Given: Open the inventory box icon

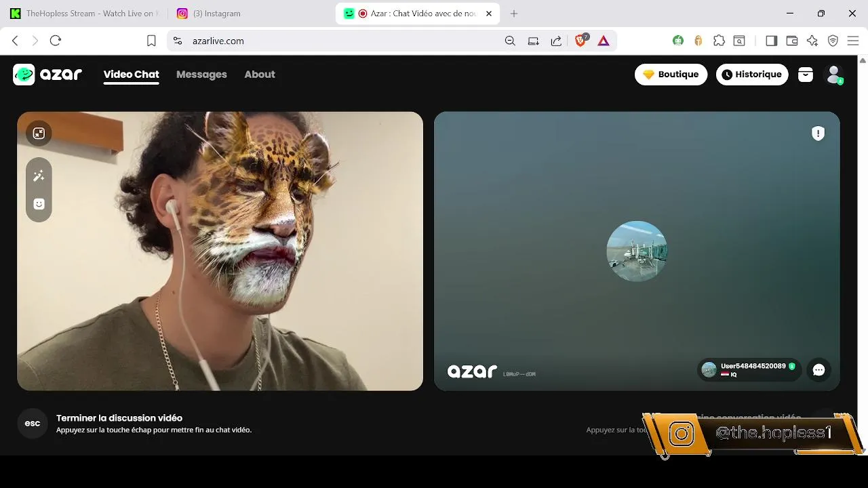Looking at the screenshot, I should pyautogui.click(x=806, y=75).
